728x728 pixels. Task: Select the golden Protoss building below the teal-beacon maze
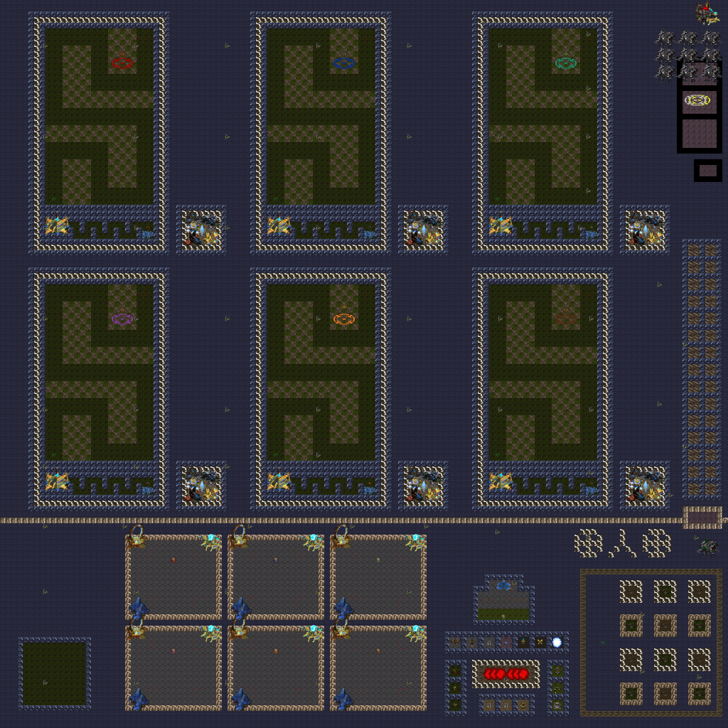(501, 225)
